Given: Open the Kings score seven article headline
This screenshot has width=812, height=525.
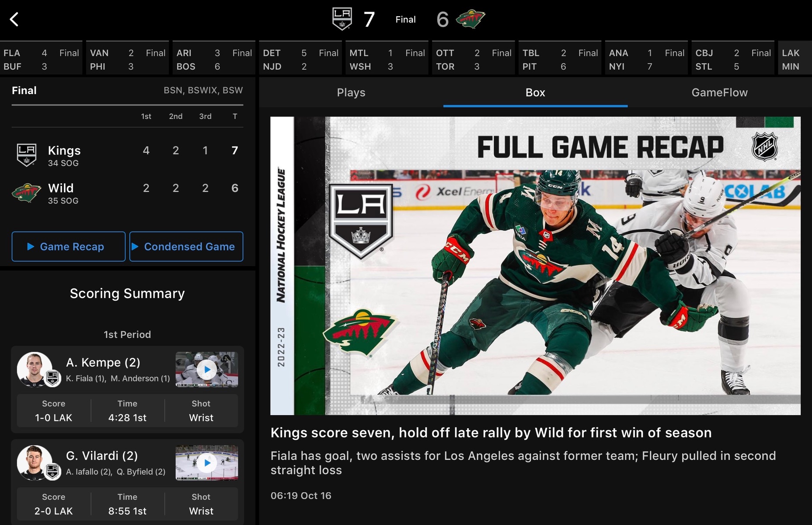Looking at the screenshot, I should 491,433.
